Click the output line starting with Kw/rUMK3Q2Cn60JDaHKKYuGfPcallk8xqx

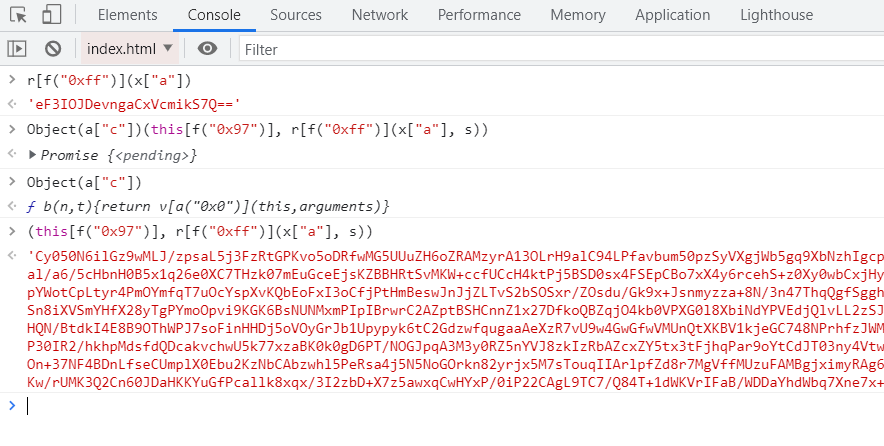[x=455, y=382]
